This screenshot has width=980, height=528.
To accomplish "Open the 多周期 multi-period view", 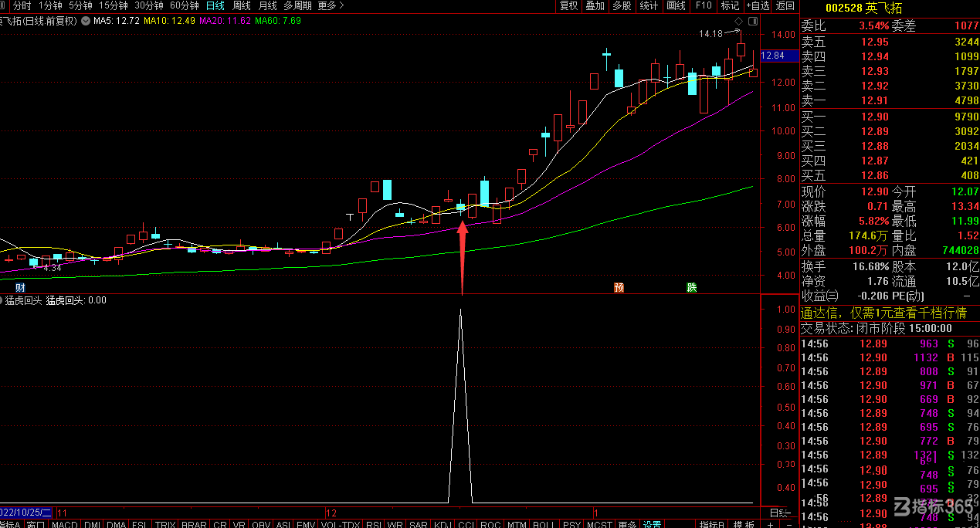I will point(298,5).
